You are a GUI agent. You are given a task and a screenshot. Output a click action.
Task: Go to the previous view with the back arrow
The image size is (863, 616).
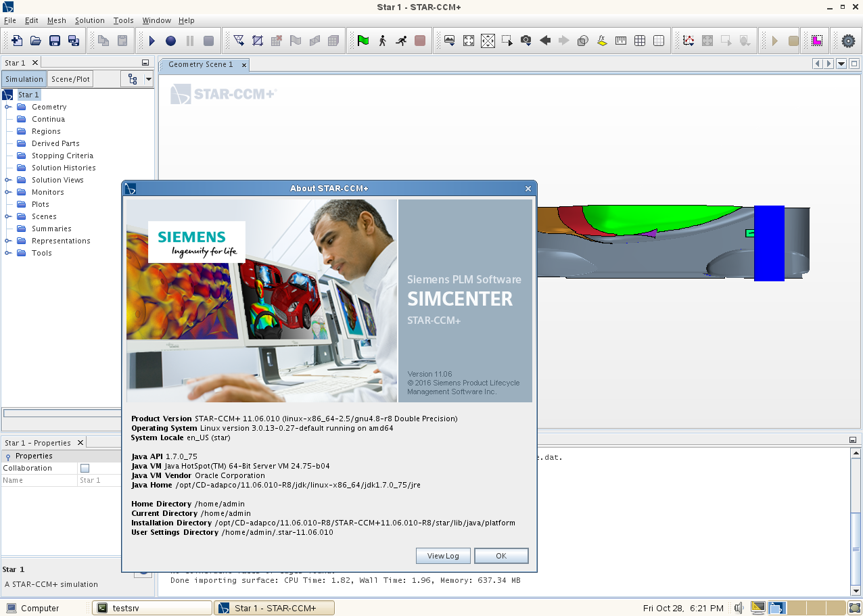544,41
